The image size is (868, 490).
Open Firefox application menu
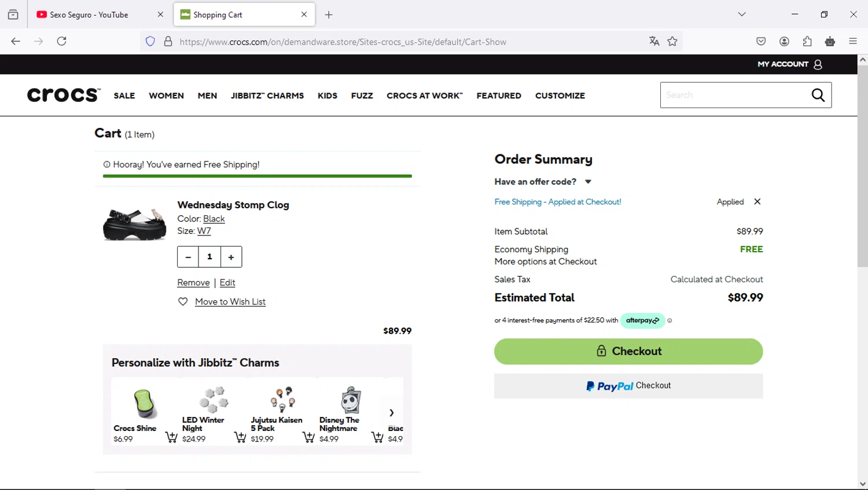(x=853, y=41)
